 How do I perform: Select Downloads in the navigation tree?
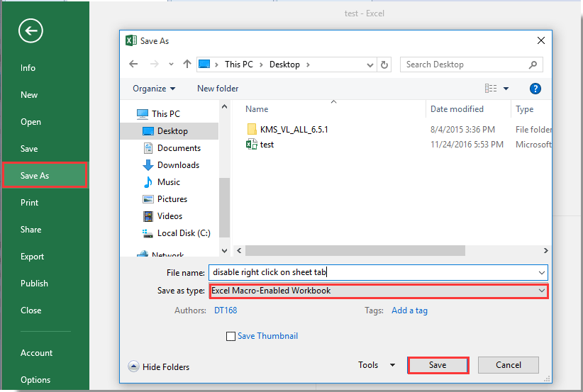pos(178,165)
